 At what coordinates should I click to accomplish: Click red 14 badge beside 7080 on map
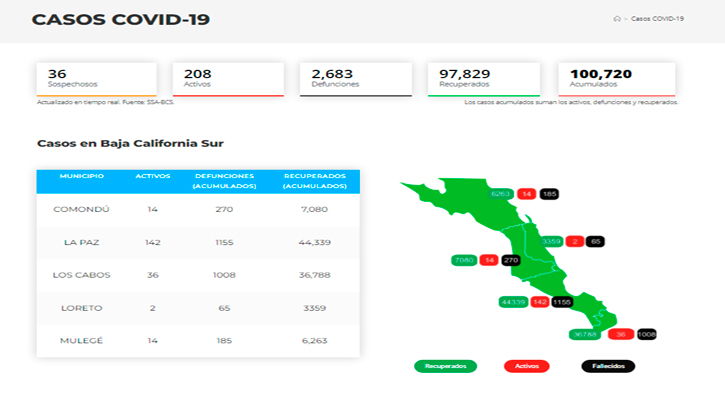(x=489, y=260)
